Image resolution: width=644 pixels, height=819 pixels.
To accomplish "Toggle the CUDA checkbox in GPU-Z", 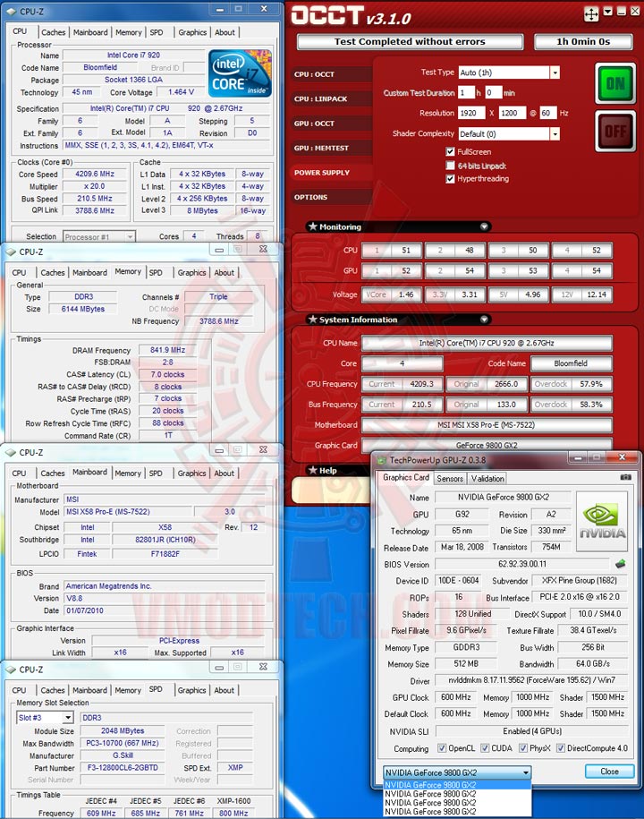I will tap(484, 748).
